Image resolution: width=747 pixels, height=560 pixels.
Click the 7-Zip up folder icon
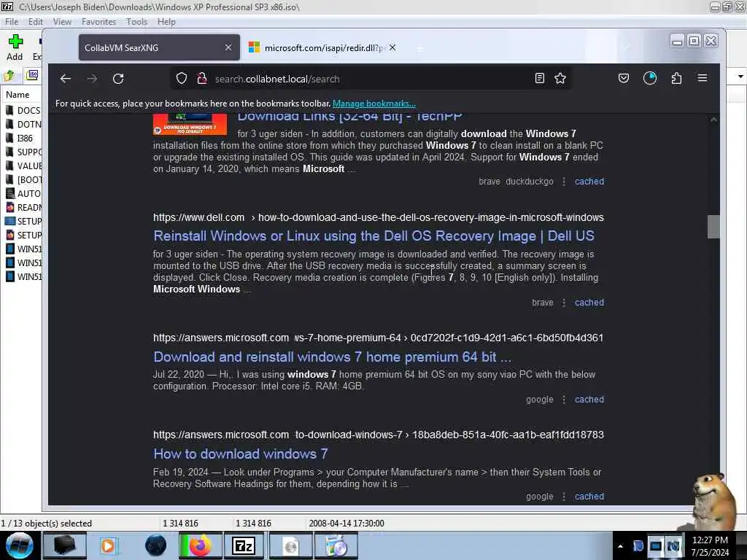(9, 75)
